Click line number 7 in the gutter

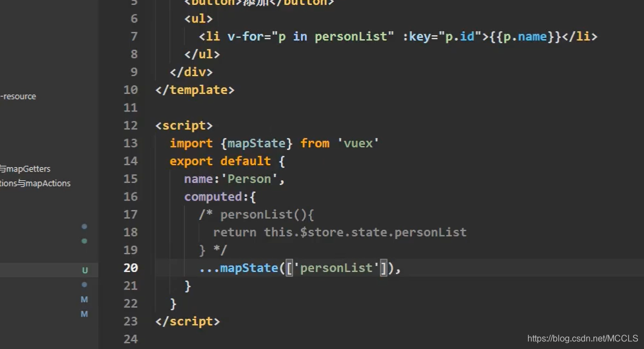coord(134,36)
